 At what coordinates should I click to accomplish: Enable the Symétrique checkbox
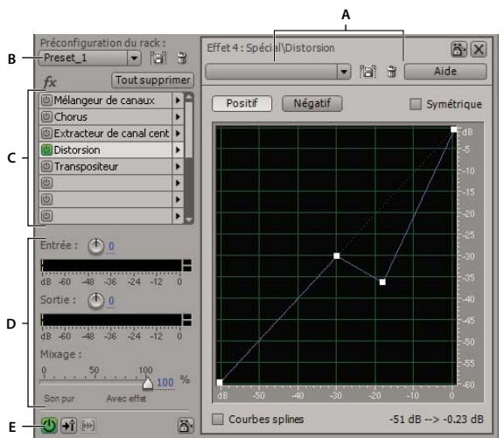click(x=416, y=104)
